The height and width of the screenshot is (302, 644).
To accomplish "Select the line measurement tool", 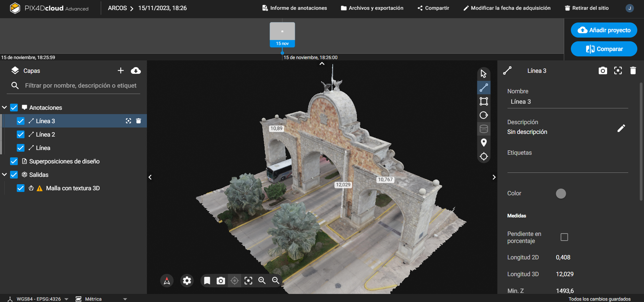I will click(484, 88).
